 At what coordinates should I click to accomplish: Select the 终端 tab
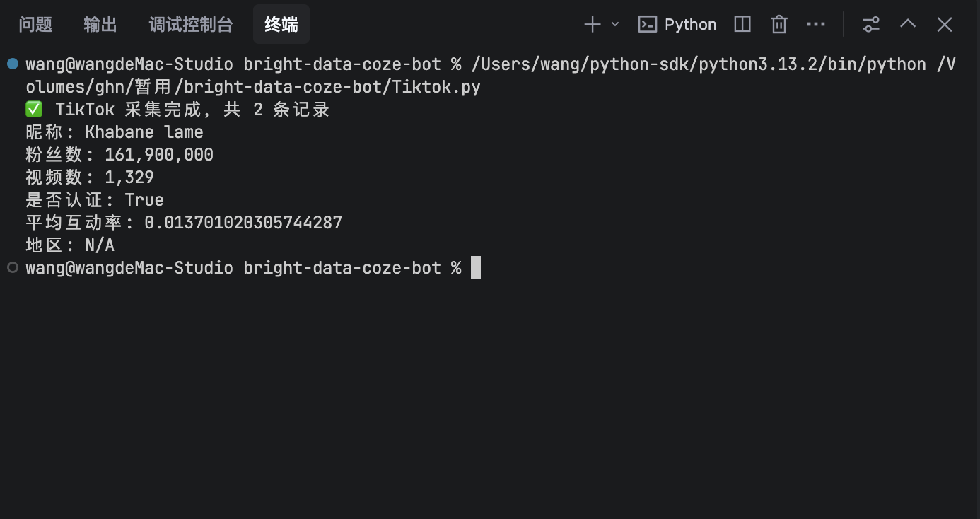click(281, 25)
